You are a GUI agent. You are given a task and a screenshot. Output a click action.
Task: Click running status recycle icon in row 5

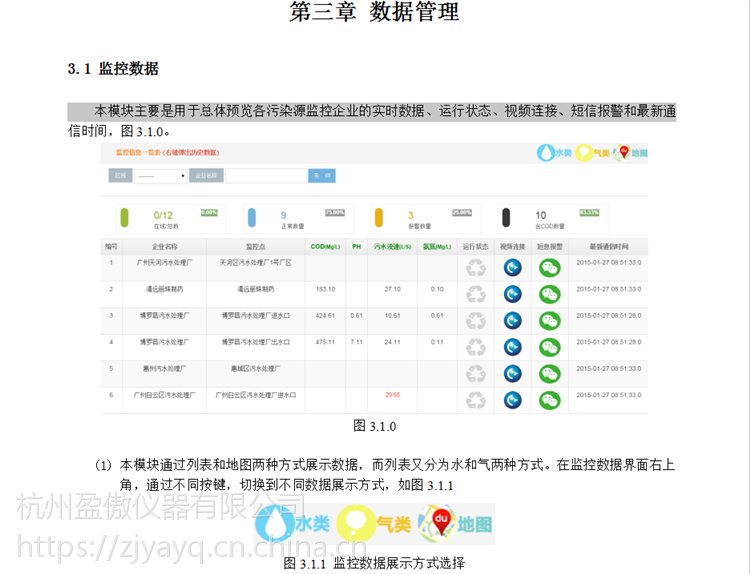click(476, 374)
